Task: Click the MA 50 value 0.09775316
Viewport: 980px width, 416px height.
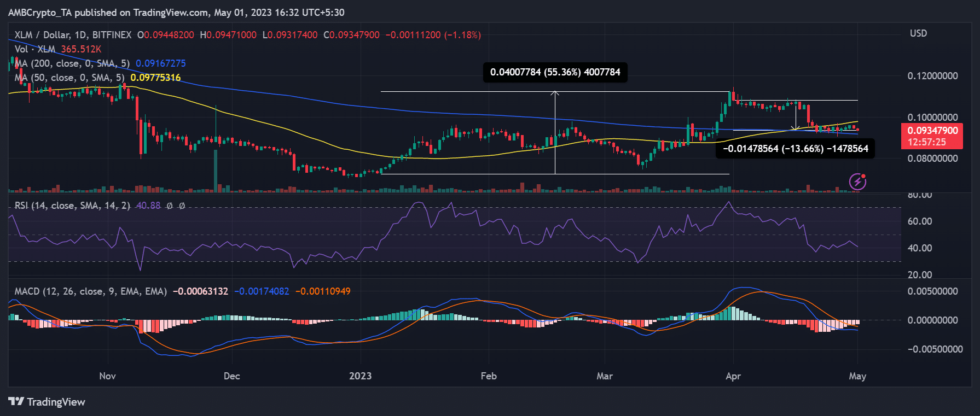Action: (x=156, y=78)
